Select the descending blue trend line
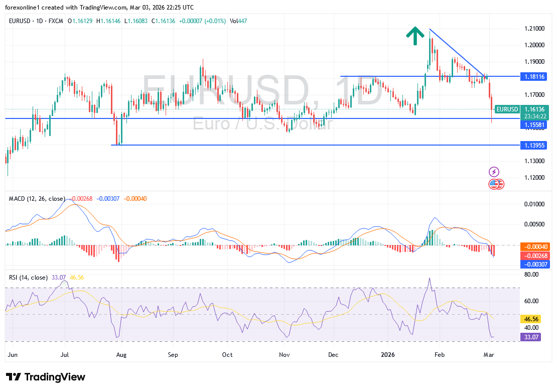The width and height of the screenshot is (557, 392). pyautogui.click(x=457, y=52)
